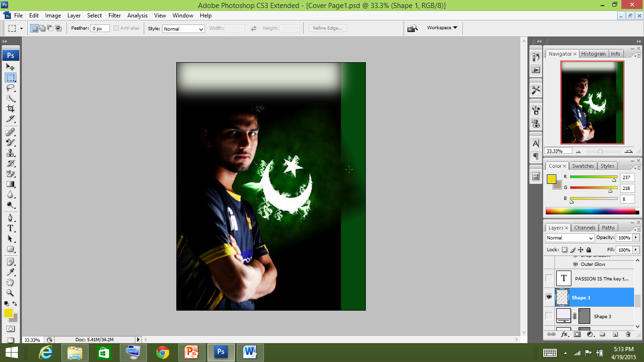
Task: Select the Gradient tool
Action: pos(10,184)
